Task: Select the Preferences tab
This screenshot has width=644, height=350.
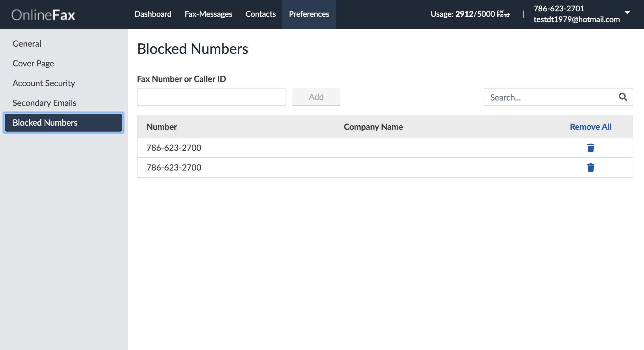Action: click(x=309, y=14)
